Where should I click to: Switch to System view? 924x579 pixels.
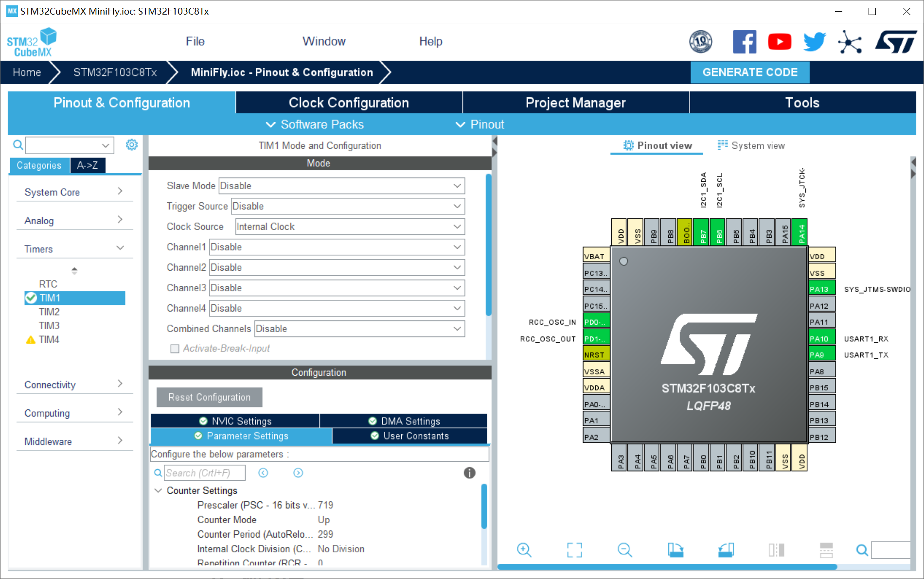click(x=751, y=145)
